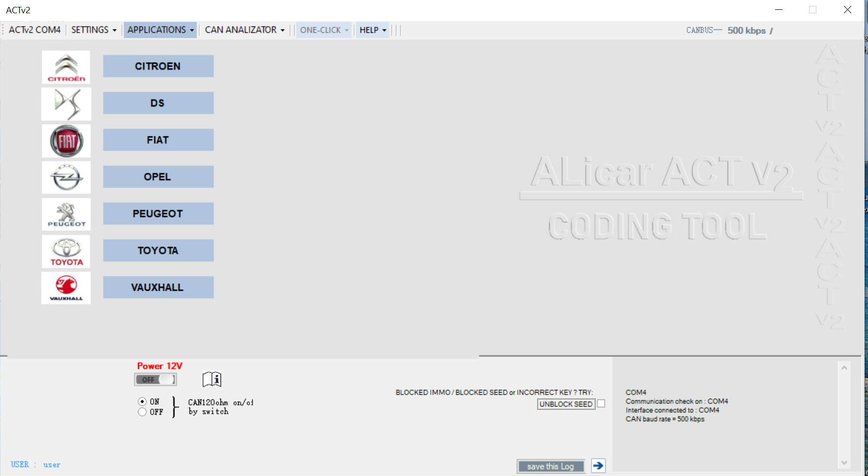Screen dimensions: 868x476
Task: Click the DS brand logo icon
Action: tap(66, 104)
